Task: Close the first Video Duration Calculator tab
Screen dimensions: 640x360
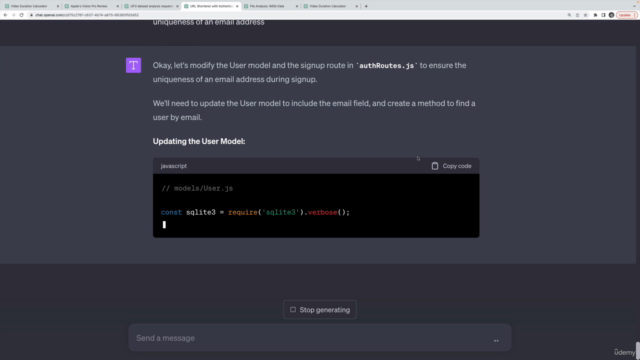Action: point(58,6)
